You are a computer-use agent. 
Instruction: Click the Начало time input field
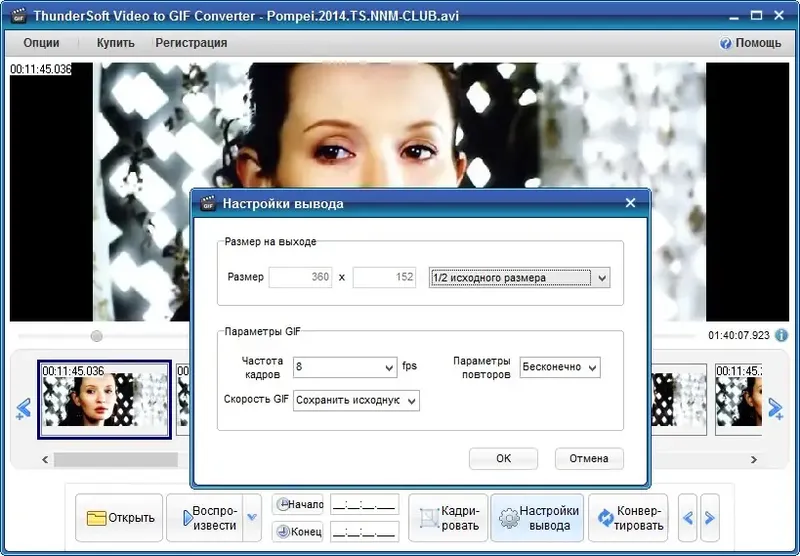(x=364, y=505)
